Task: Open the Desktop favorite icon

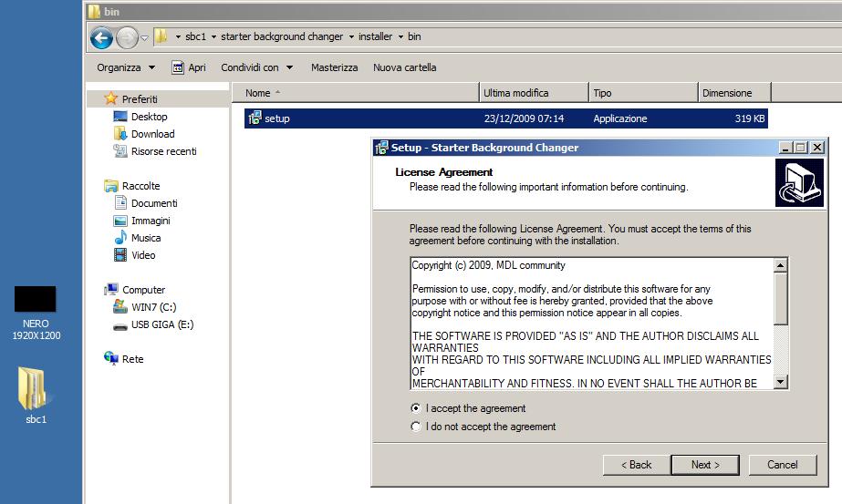Action: tap(120, 117)
